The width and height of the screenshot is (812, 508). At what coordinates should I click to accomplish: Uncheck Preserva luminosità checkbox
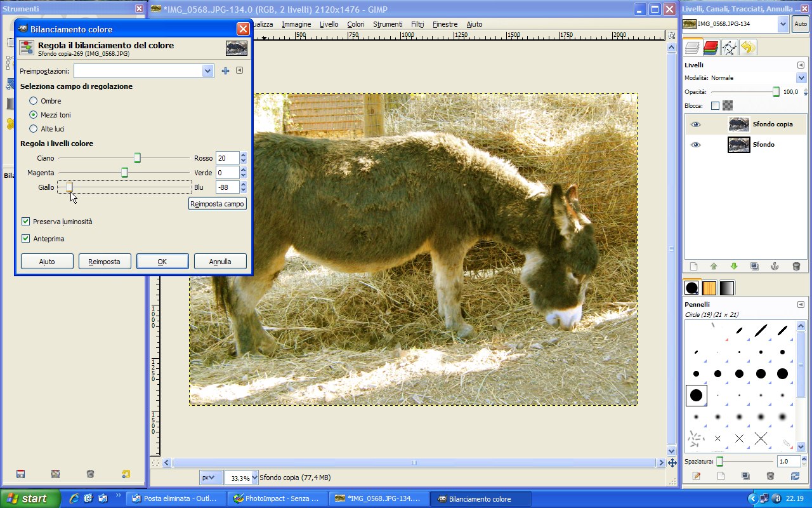pyautogui.click(x=26, y=222)
